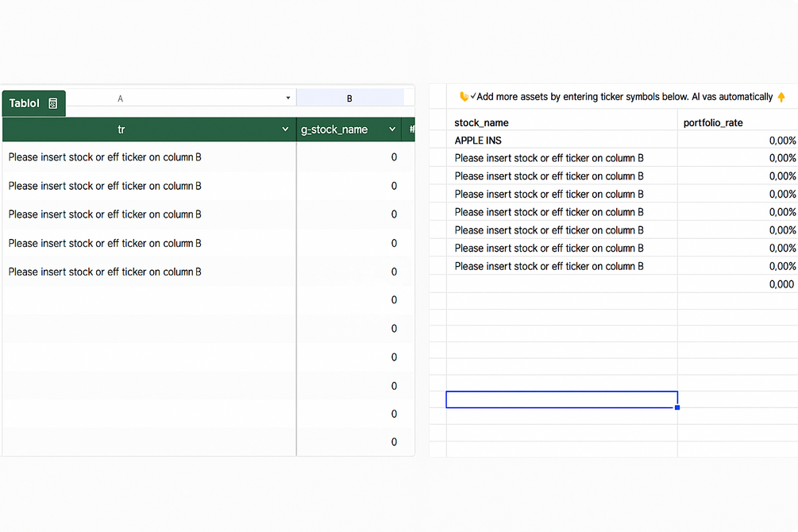Click the table icon beside Tablol label
Image resolution: width=798 pixels, height=532 pixels.
[53, 103]
